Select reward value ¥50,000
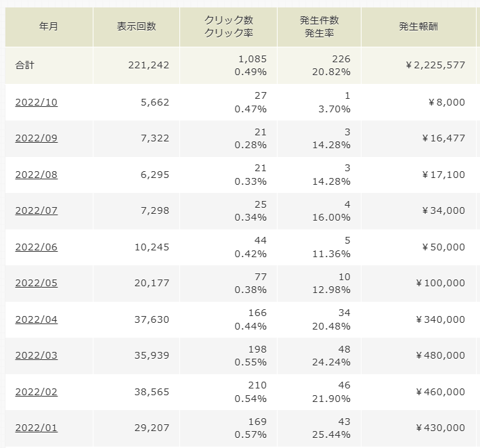This screenshot has height=448, width=480. [x=443, y=247]
